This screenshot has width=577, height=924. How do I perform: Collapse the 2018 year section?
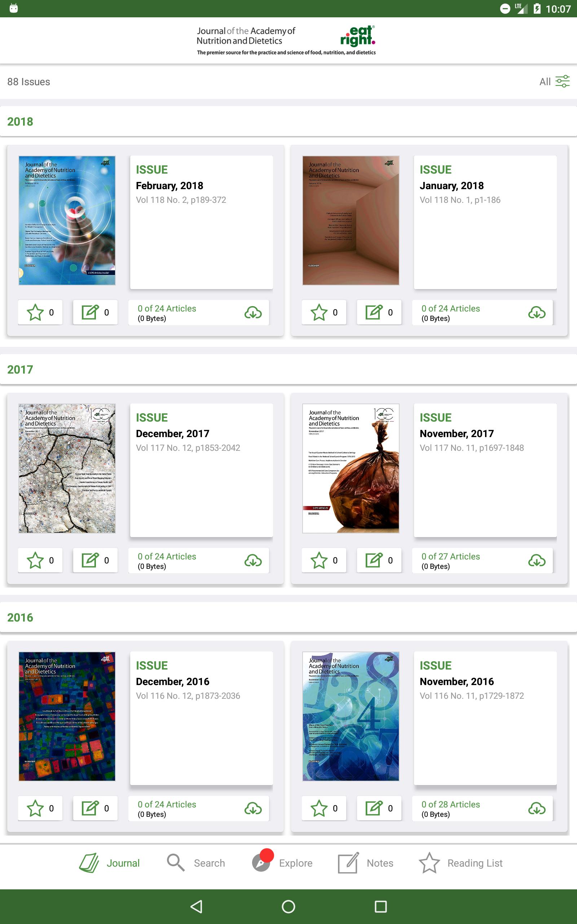click(288, 121)
